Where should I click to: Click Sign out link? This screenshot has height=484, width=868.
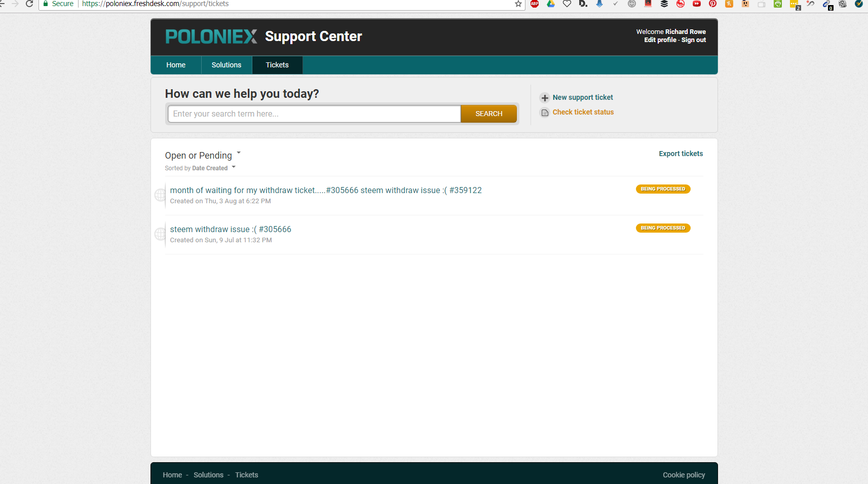point(694,40)
